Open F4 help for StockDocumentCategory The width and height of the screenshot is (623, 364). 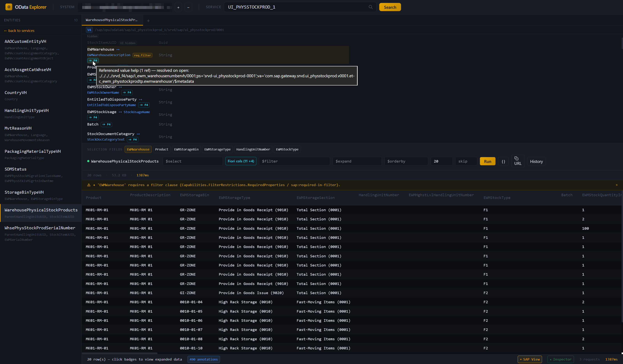point(133,140)
